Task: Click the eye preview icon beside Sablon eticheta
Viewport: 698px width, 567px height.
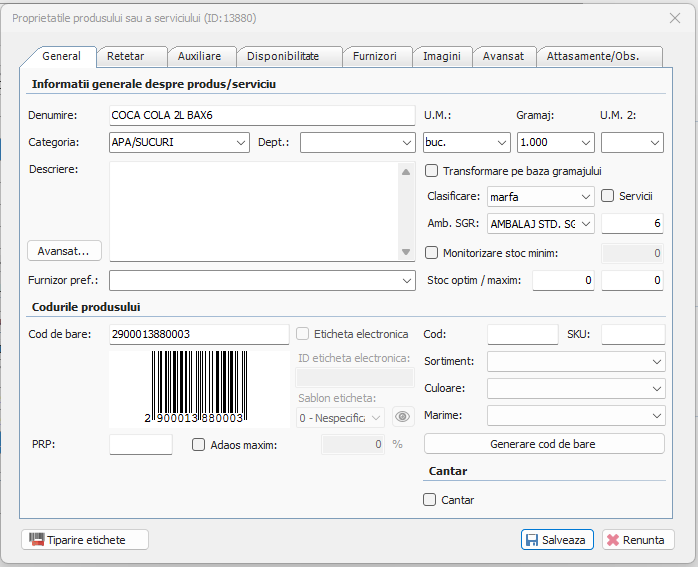Action: click(403, 417)
